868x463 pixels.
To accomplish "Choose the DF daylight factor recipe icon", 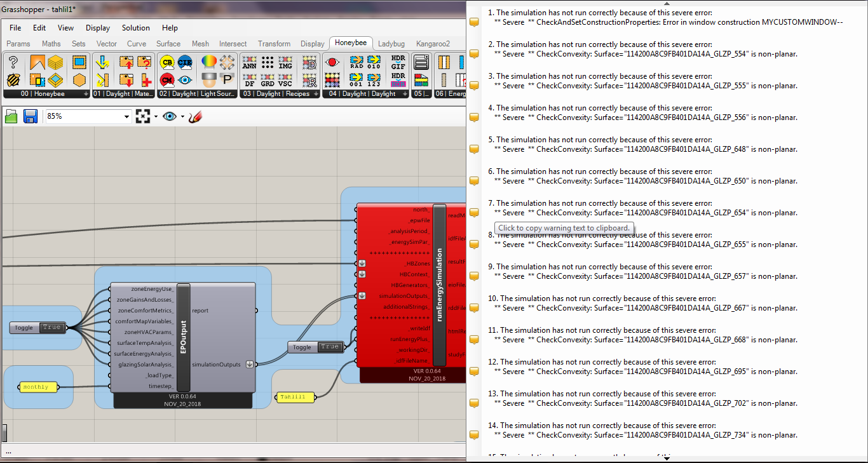I will (x=250, y=80).
